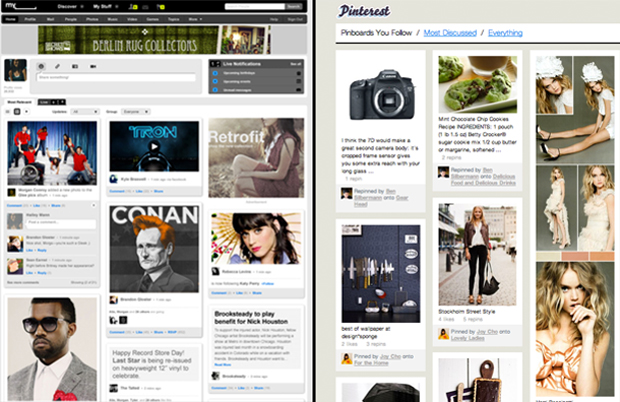The image size is (620, 402).
Task: Open the flagged notifications icon with yellow badge
Action: pos(161,7)
